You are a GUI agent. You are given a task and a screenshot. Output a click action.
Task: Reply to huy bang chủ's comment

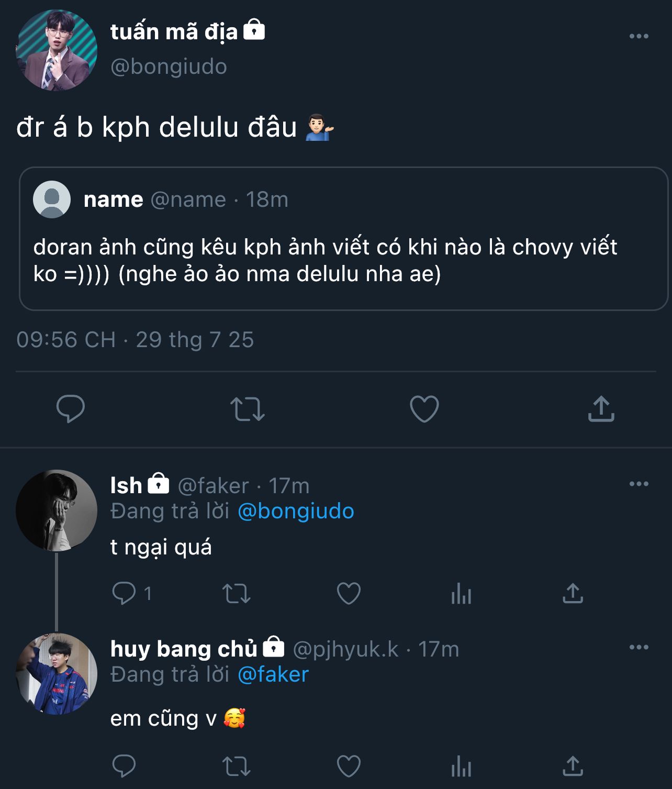(124, 766)
